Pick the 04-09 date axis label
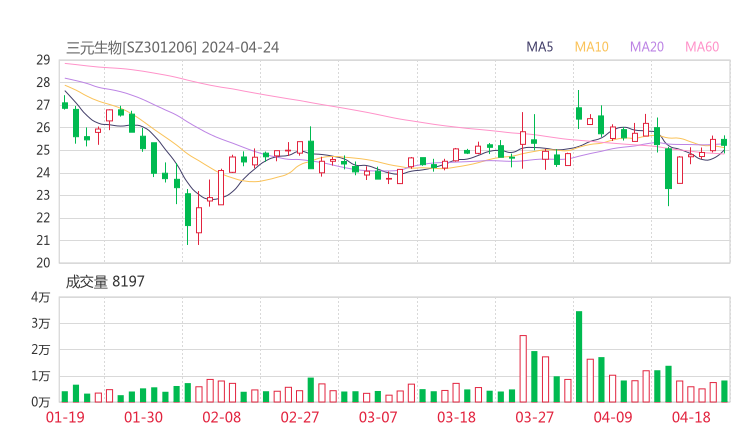Viewport: 740px width, 440px height. point(612,418)
